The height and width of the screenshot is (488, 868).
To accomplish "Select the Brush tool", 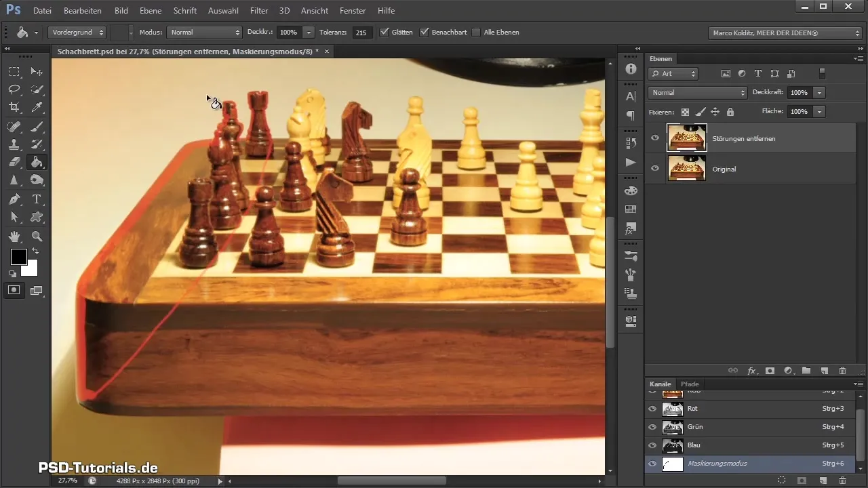I will (37, 126).
